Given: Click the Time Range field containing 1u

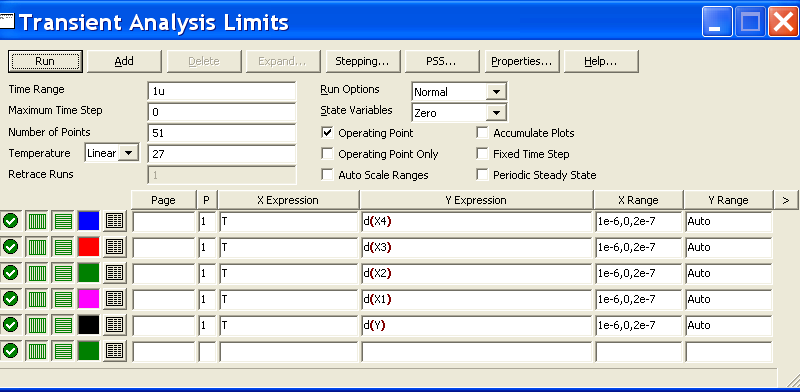Looking at the screenshot, I should click(x=221, y=91).
